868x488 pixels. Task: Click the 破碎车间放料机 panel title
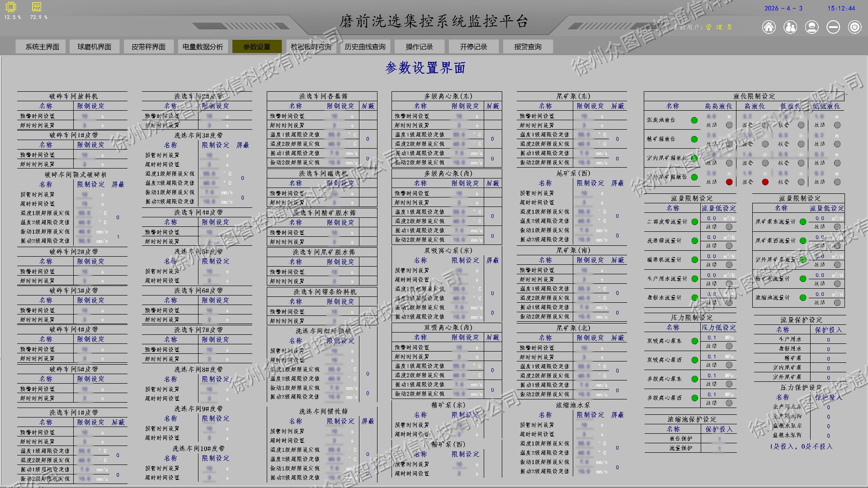tap(73, 96)
